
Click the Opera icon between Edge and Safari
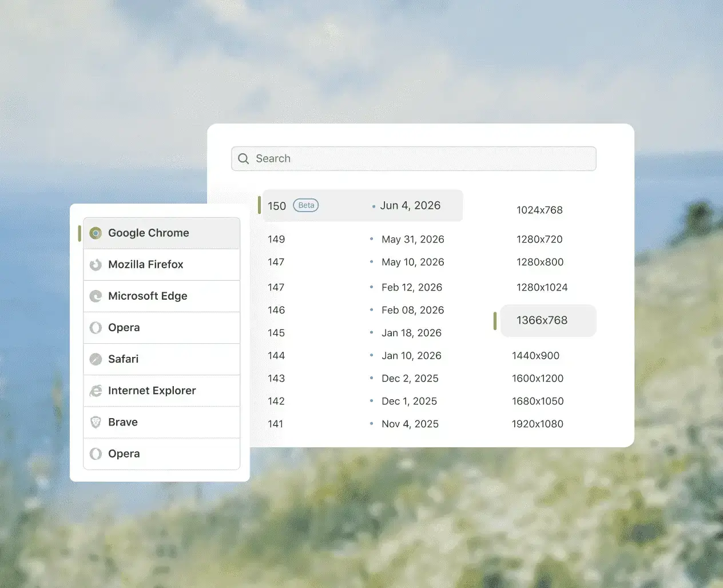point(96,328)
